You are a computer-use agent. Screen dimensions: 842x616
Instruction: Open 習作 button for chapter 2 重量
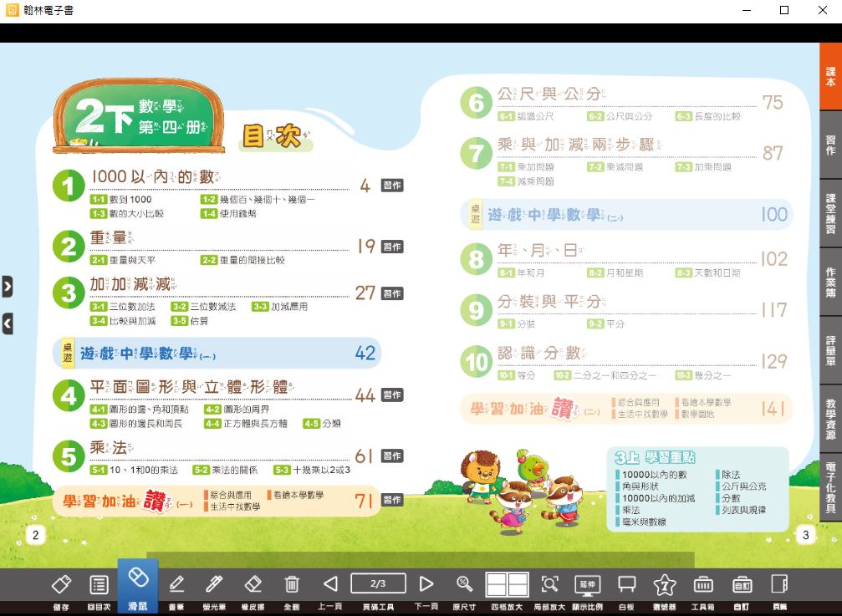click(x=392, y=247)
